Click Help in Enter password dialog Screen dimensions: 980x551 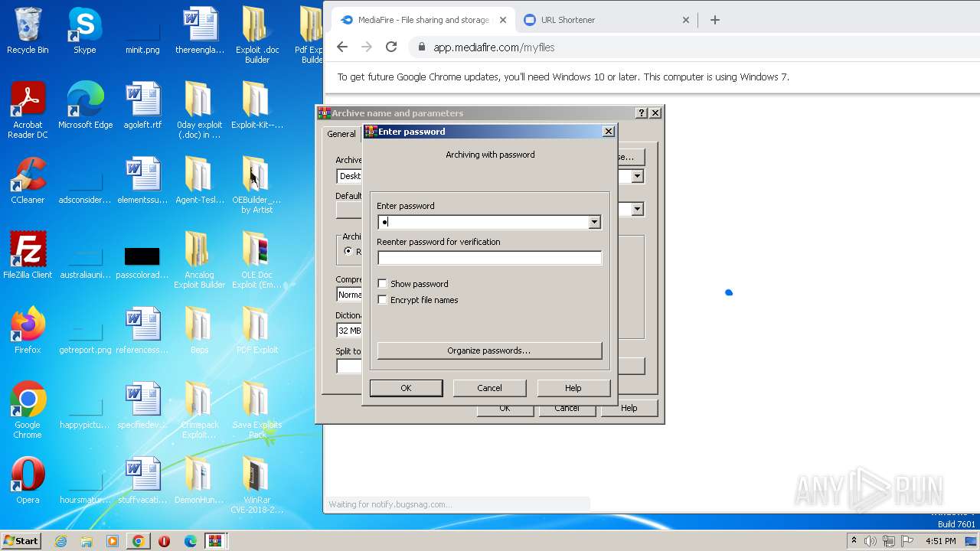pyautogui.click(x=573, y=388)
